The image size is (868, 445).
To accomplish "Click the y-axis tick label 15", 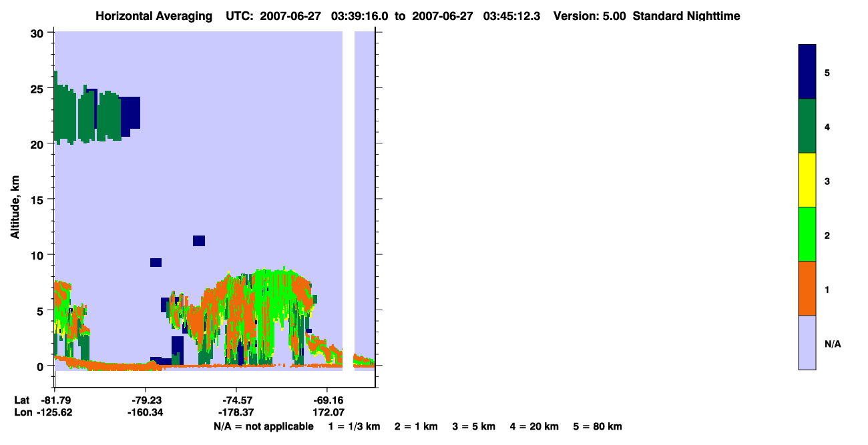I will point(38,199).
